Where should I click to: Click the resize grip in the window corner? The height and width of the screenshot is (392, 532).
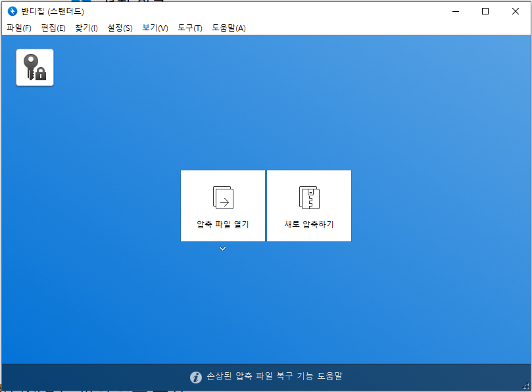tap(526, 386)
